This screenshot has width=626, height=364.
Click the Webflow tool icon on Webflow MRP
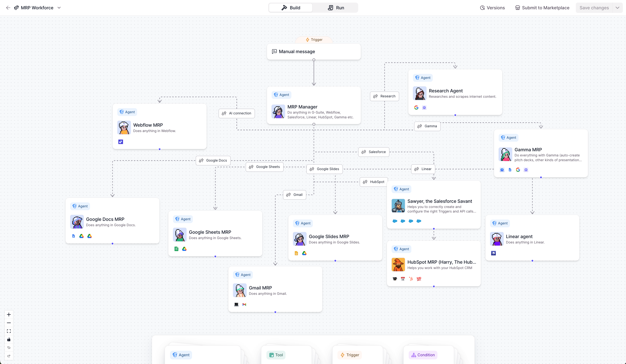pyautogui.click(x=121, y=142)
